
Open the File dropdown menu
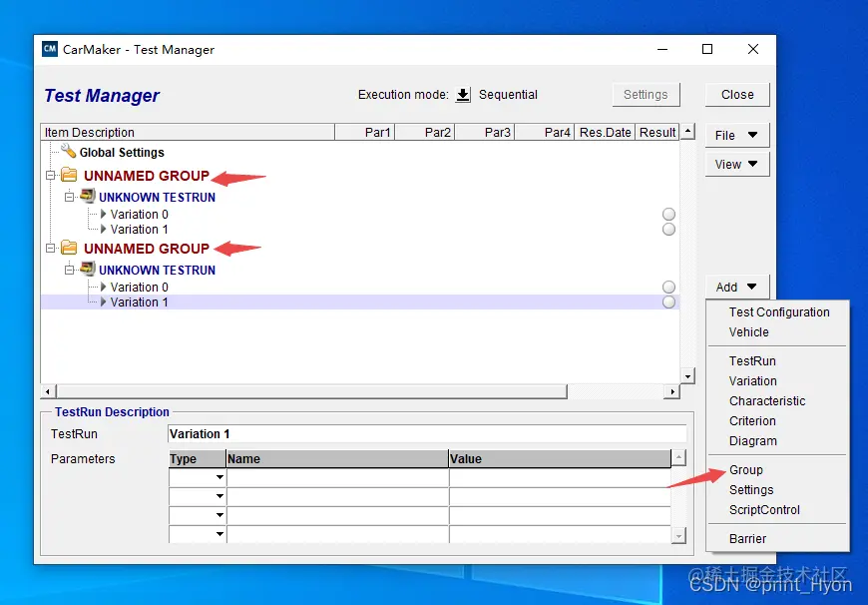tap(737, 135)
